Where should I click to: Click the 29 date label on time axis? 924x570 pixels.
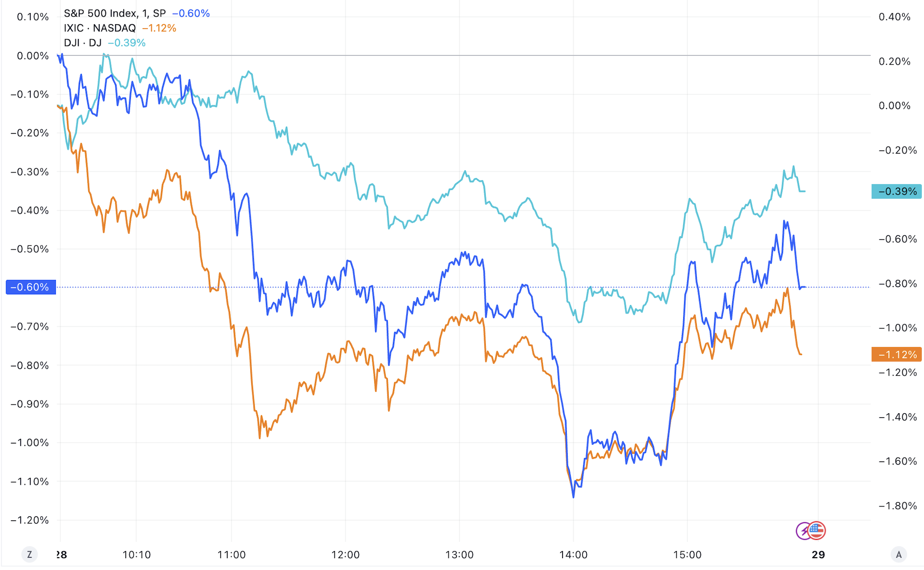[818, 555]
